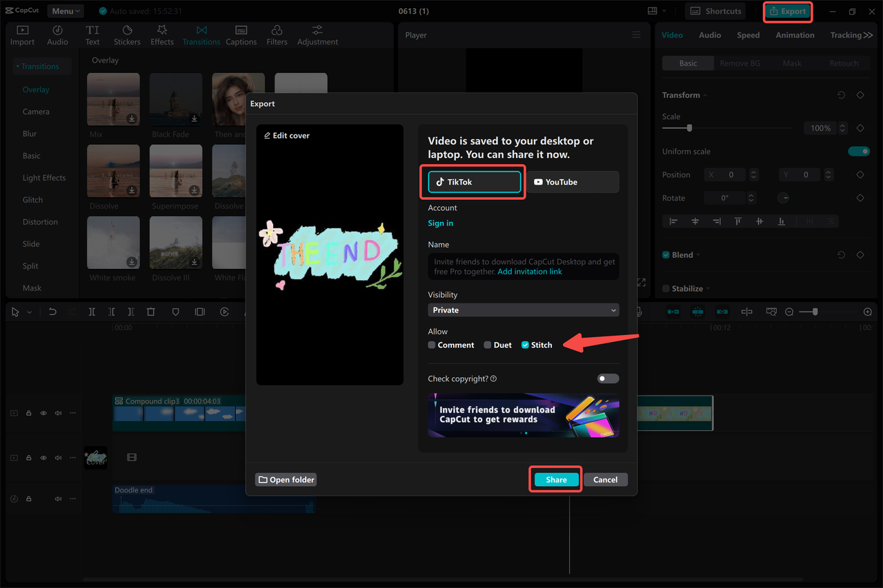Open the Effects panel
Viewport: 883px width, 588px height.
[x=161, y=34]
